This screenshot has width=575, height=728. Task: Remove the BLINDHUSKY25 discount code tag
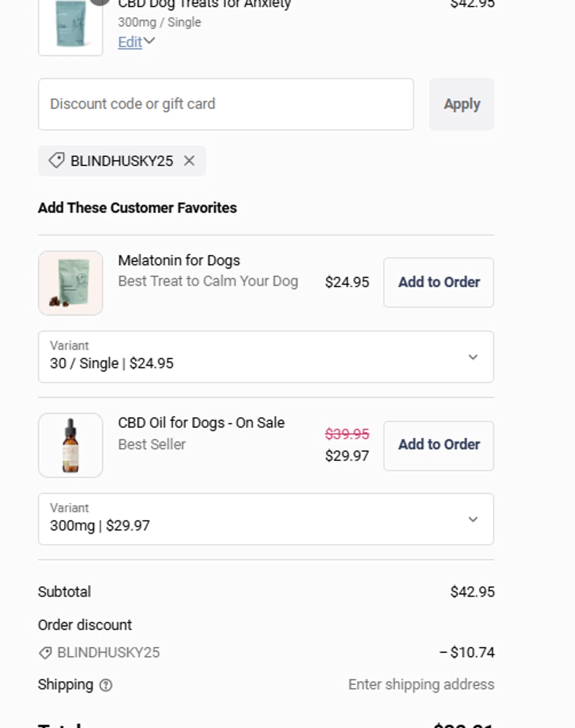pyautogui.click(x=189, y=161)
